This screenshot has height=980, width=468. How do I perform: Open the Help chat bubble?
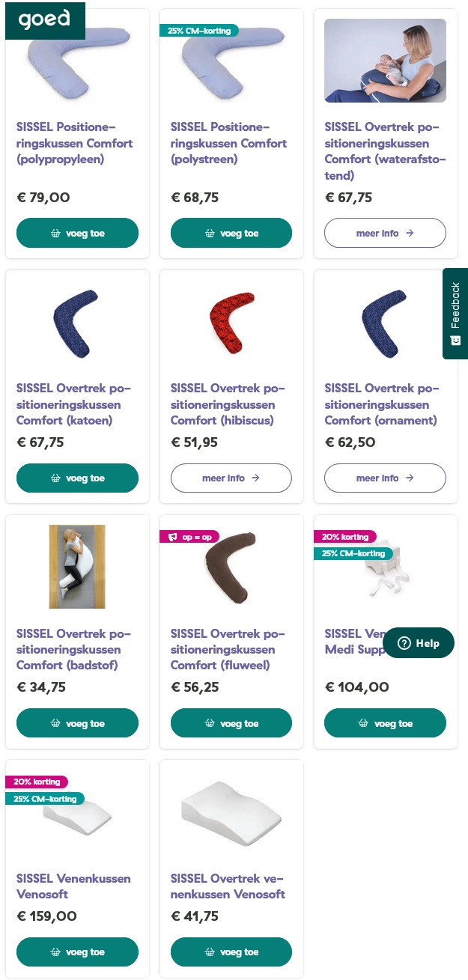point(418,643)
